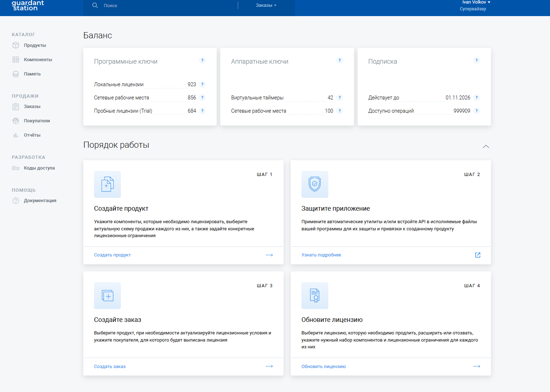
Task: Open Документация in the help section
Action: pos(40,201)
